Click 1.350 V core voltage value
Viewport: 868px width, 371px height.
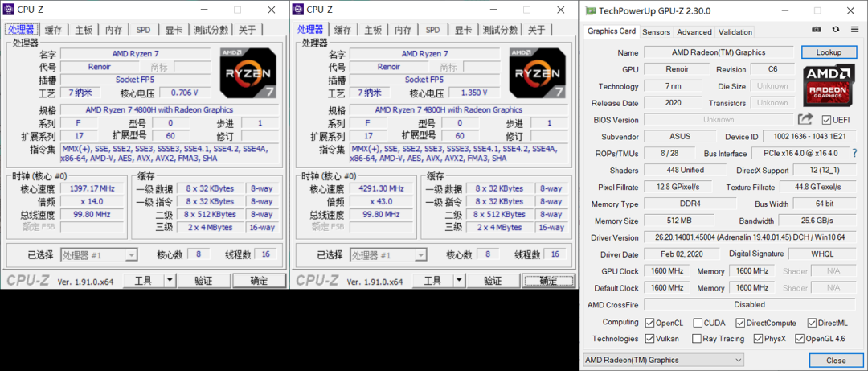click(x=474, y=93)
